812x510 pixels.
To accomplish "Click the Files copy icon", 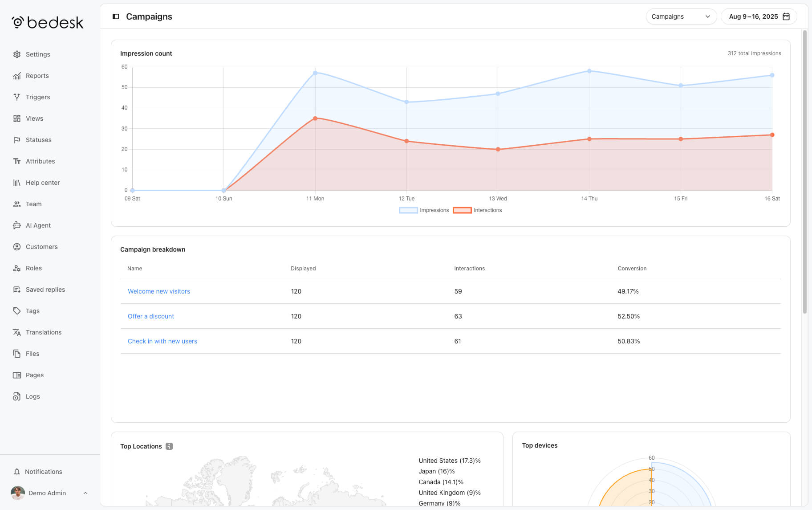I will pyautogui.click(x=17, y=354).
